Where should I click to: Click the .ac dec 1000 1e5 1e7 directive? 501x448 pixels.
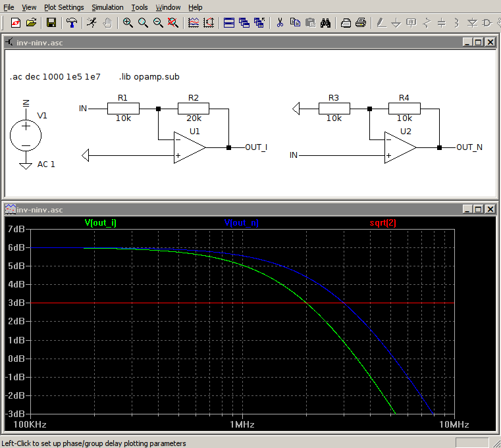(x=55, y=76)
